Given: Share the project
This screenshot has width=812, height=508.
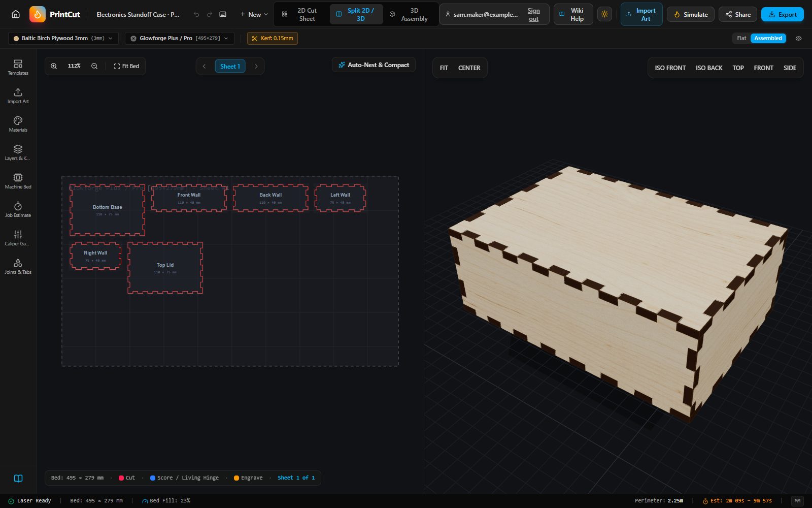Looking at the screenshot, I should coord(738,14).
